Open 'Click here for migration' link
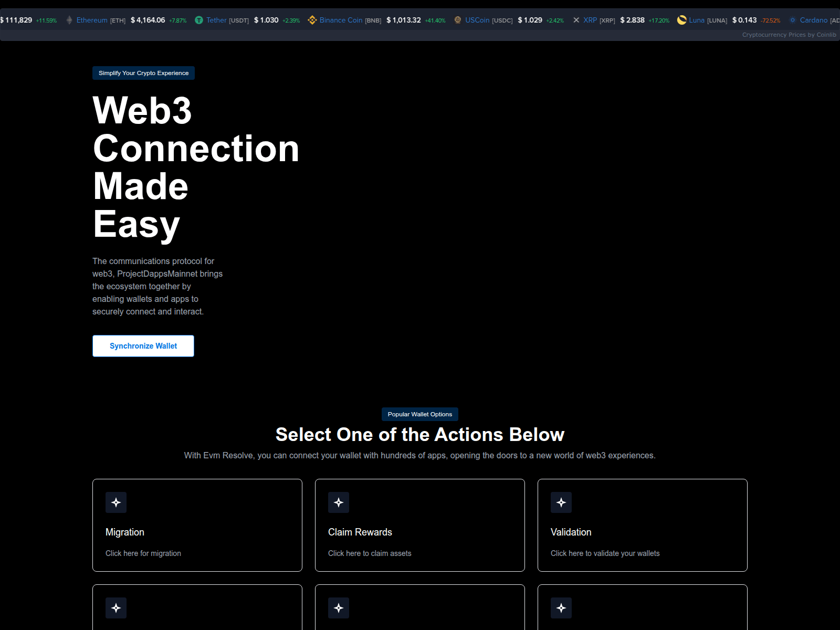 pos(143,553)
